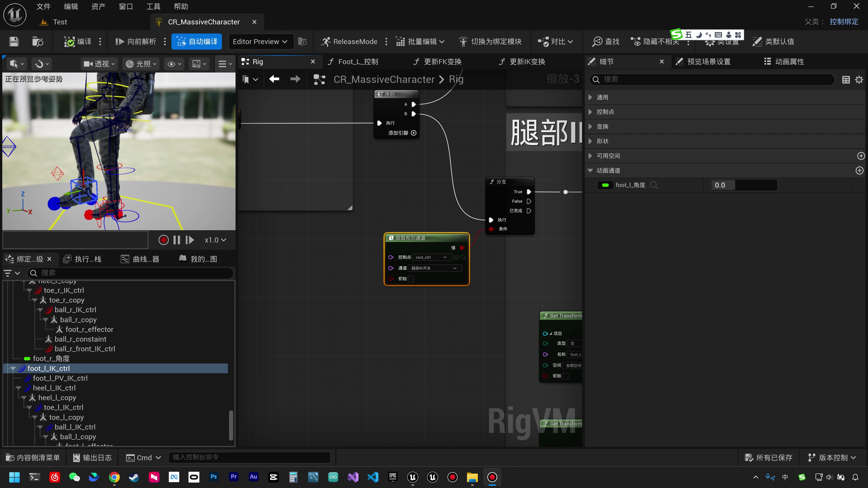Save the asset with the floppy disk icon
This screenshot has height=488, width=868.
(14, 41)
